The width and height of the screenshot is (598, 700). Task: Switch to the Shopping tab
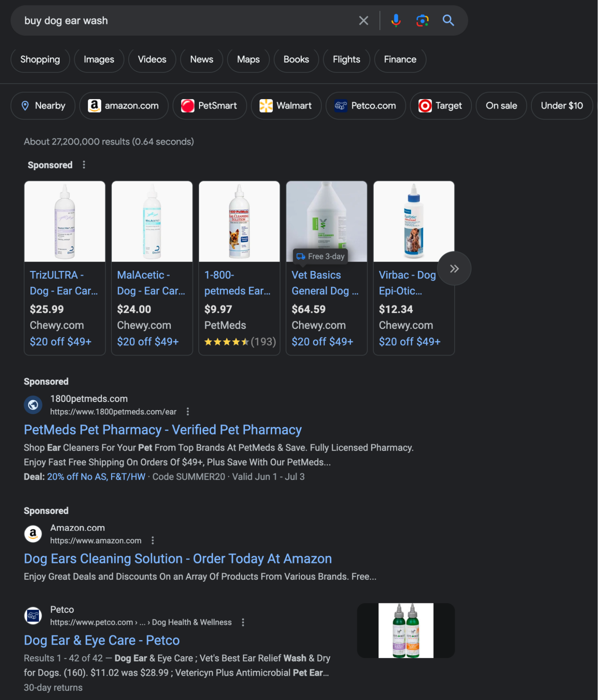click(x=40, y=60)
